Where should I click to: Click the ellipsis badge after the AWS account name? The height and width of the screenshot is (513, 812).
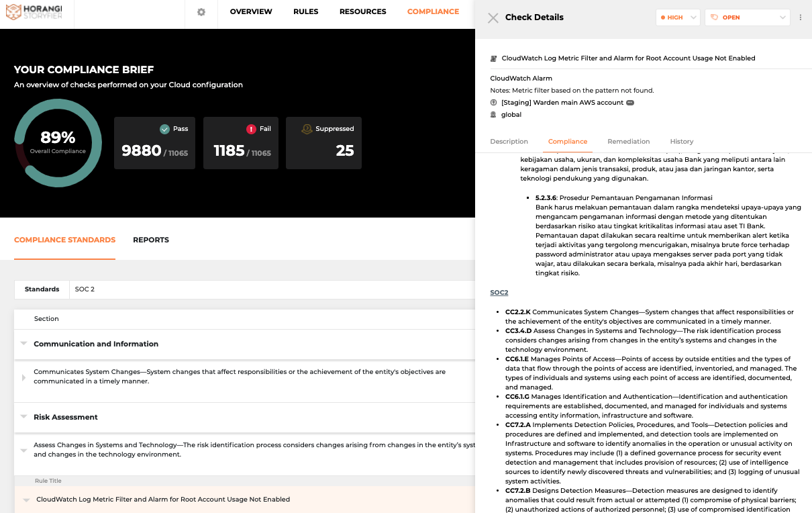tap(629, 103)
